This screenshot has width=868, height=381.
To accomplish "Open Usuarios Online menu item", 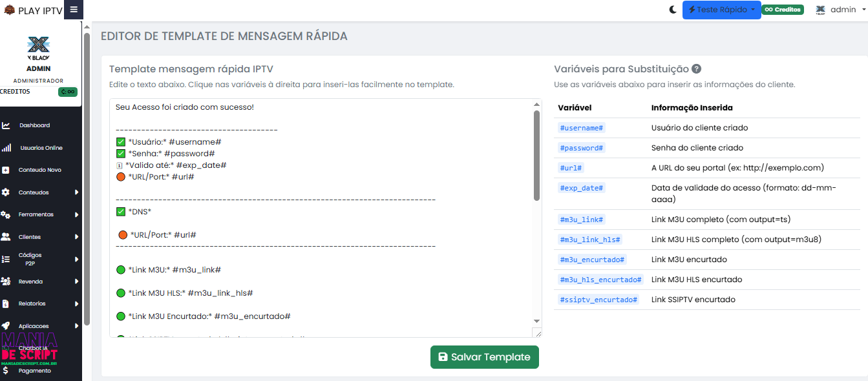I will [41, 148].
